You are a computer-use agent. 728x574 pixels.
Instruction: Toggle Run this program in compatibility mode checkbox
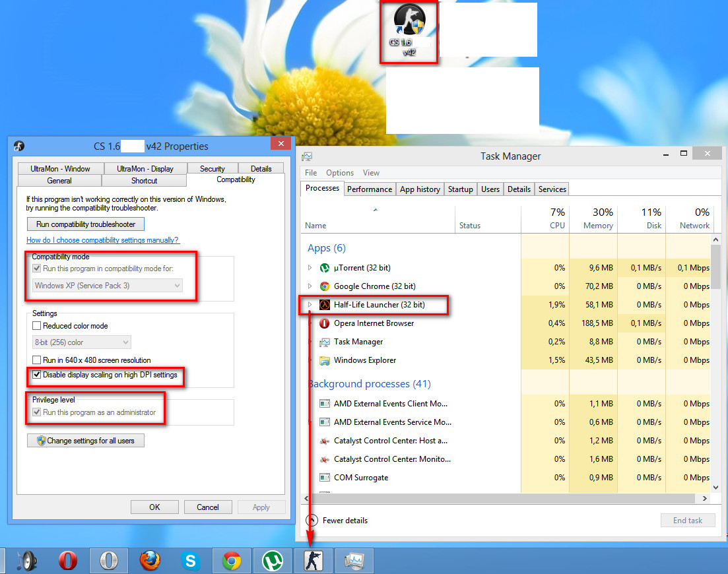tap(37, 269)
